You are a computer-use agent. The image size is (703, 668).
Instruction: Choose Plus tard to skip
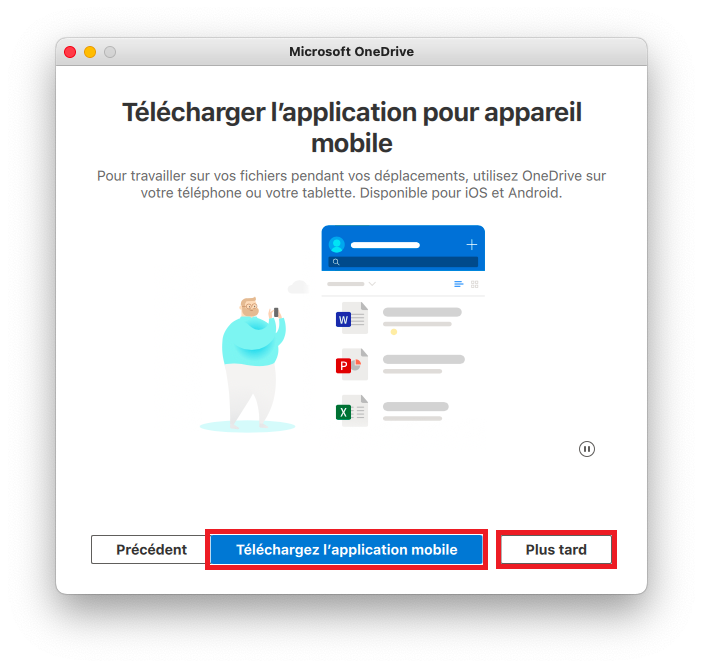coord(556,550)
